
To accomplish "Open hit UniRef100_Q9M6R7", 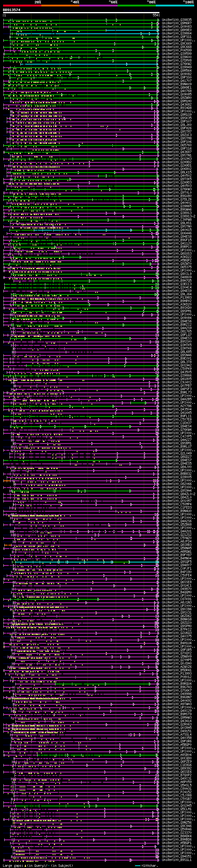I will pos(177,23).
